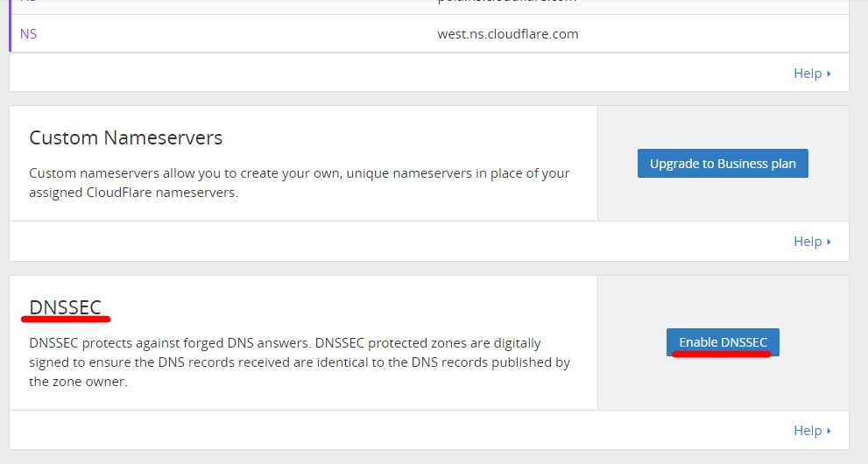Click the DNSSEC section heading
Viewport: 868px width, 464px height.
pyautogui.click(x=66, y=307)
